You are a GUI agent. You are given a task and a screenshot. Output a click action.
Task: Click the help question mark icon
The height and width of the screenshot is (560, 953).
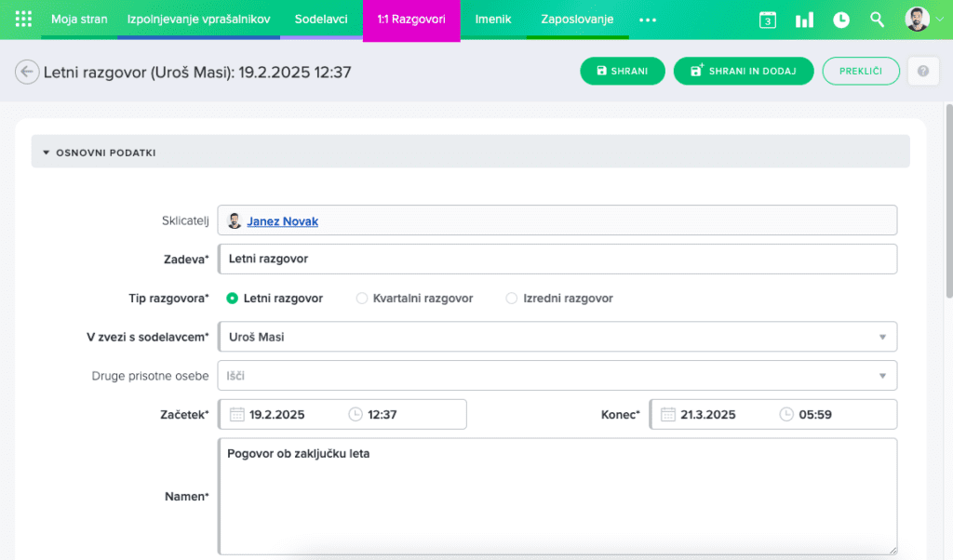[922, 72]
